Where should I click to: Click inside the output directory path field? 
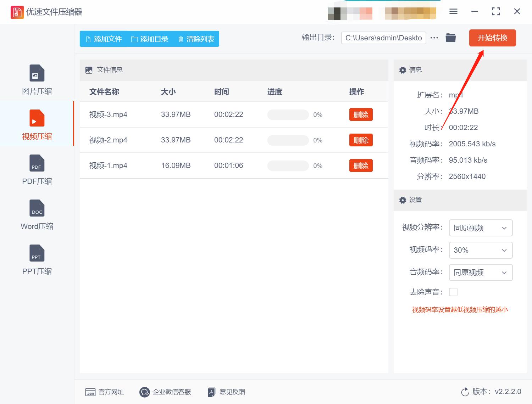point(383,38)
